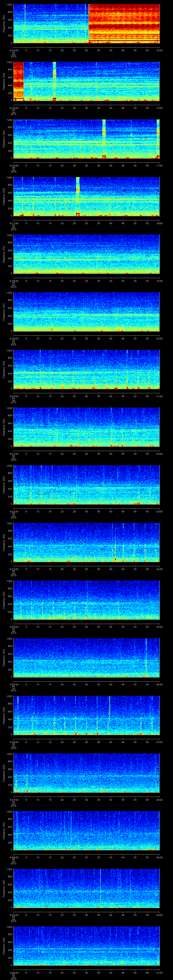Click the 23:00 end time label
Viewport: 173px width, 980px height.
[x=160, y=512]
